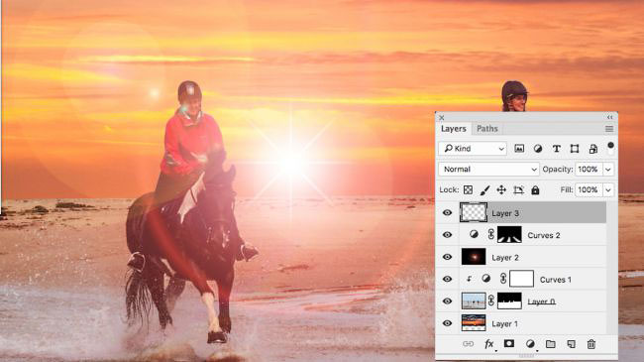Select Layer 0 image thumbnail
The image size is (644, 362).
tap(474, 301)
